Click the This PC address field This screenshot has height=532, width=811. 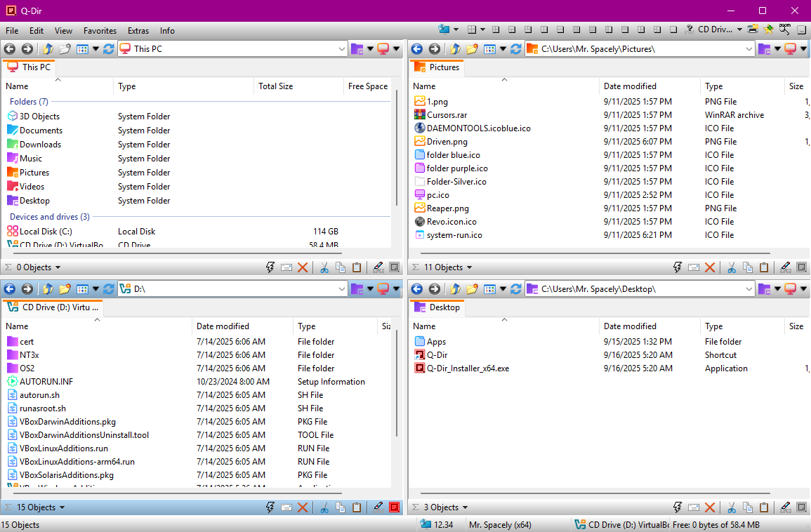point(232,49)
